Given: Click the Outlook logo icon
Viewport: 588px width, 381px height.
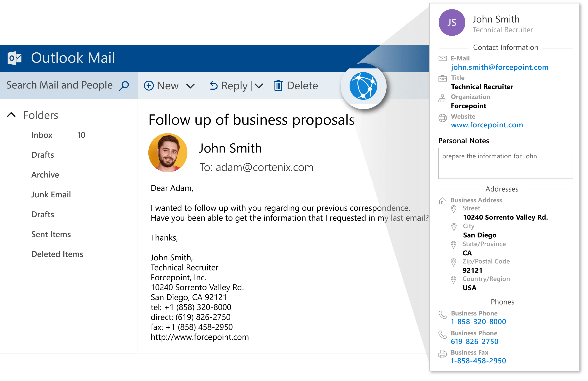Looking at the screenshot, I should (x=14, y=58).
